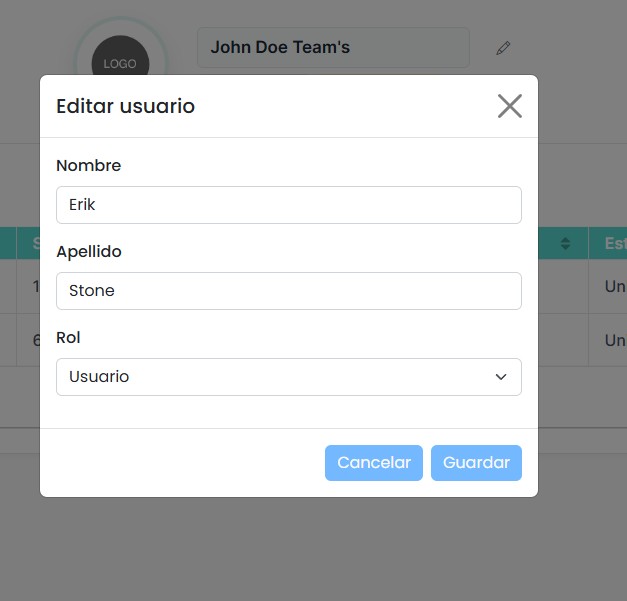Click the second row's Un status cell

(x=614, y=340)
